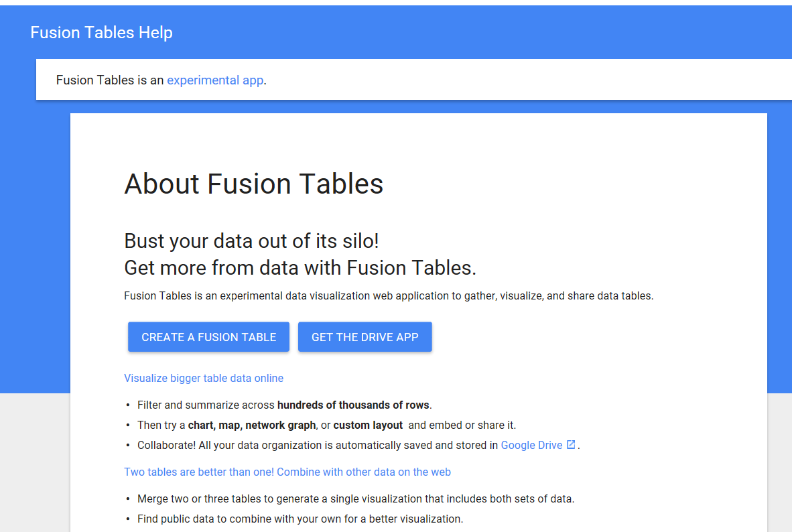This screenshot has height=532, width=792.
Task: Visit the Google Drive link
Action: (x=531, y=445)
